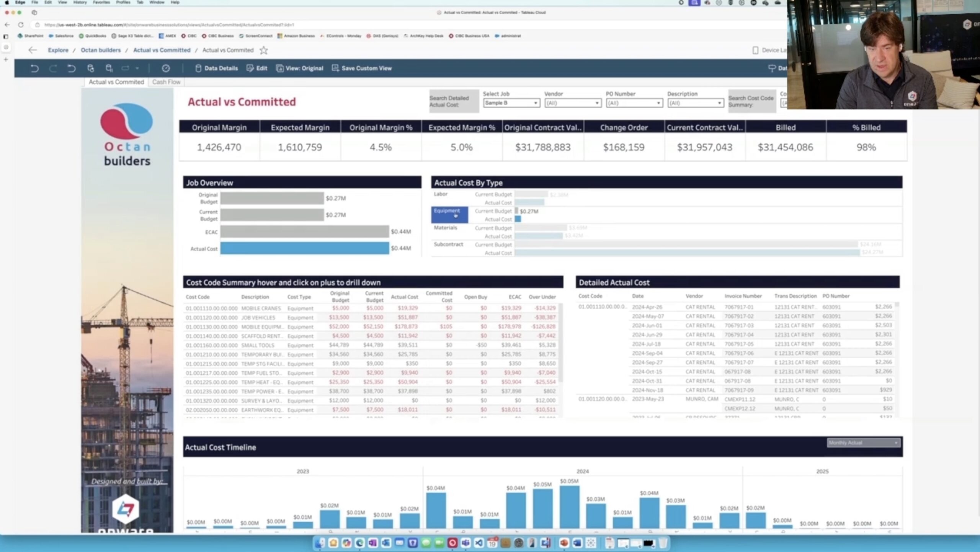Click the MUNRO, CAM vendor cell
The image size is (980, 552).
click(x=702, y=399)
